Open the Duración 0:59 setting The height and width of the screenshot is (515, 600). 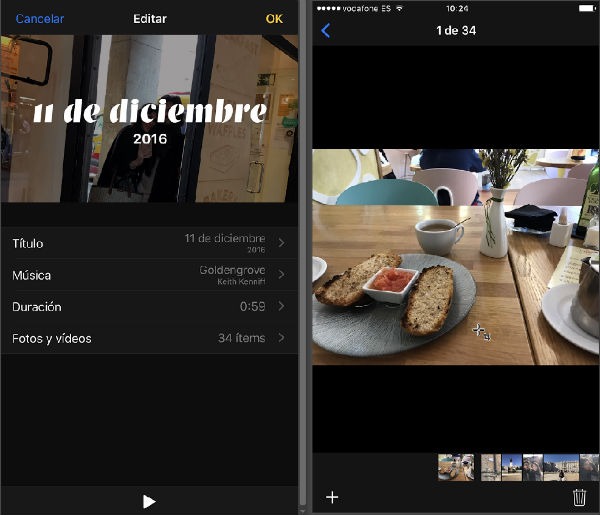pos(150,306)
